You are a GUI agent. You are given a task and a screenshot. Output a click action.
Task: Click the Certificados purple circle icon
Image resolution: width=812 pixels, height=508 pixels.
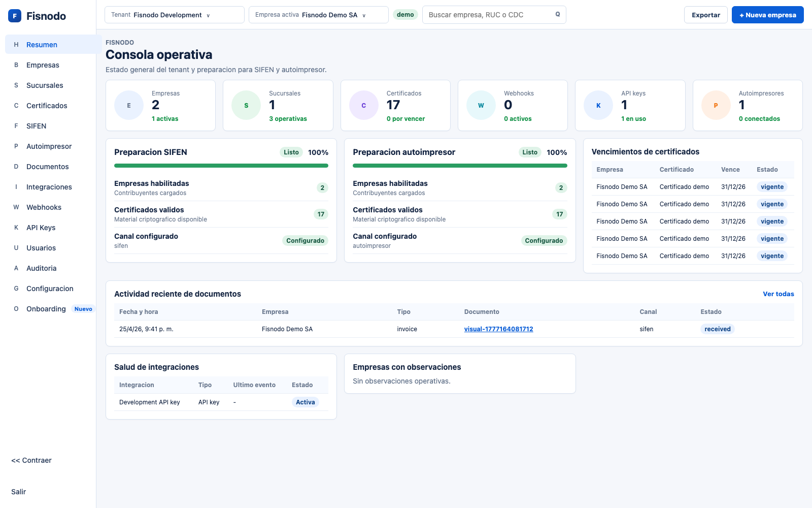(363, 106)
